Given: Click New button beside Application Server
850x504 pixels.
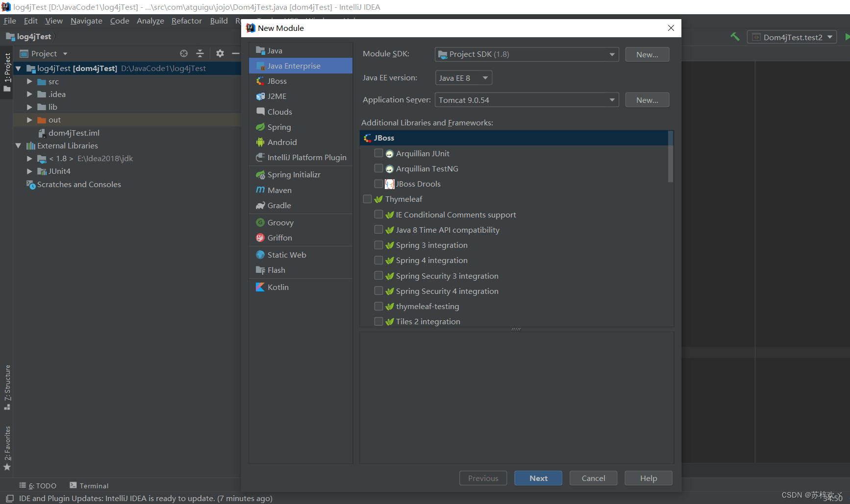Looking at the screenshot, I should 647,100.
